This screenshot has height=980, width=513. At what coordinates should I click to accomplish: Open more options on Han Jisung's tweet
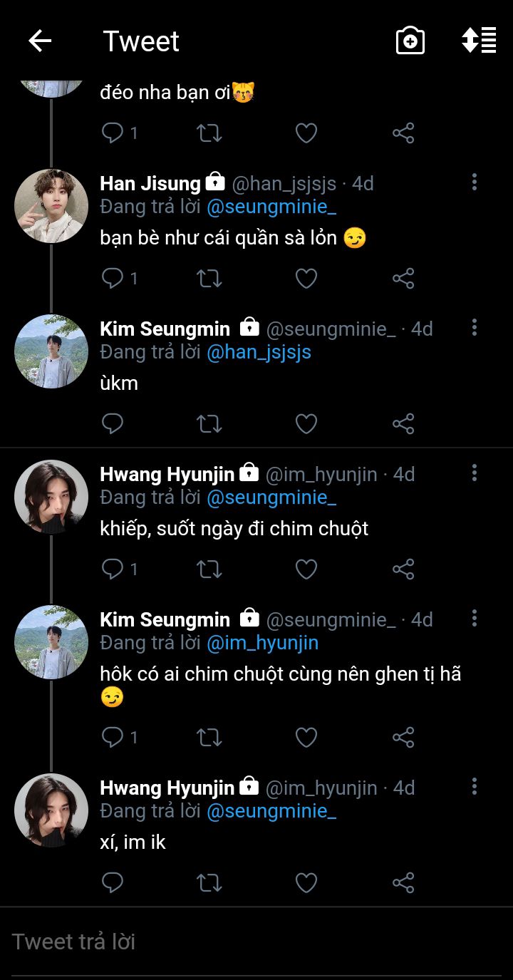tap(475, 182)
